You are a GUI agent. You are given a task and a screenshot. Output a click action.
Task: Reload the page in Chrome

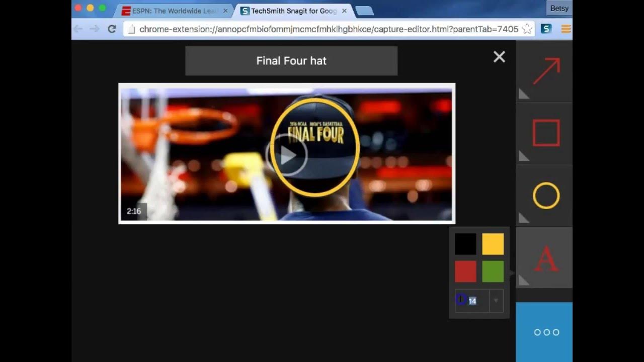(x=112, y=29)
